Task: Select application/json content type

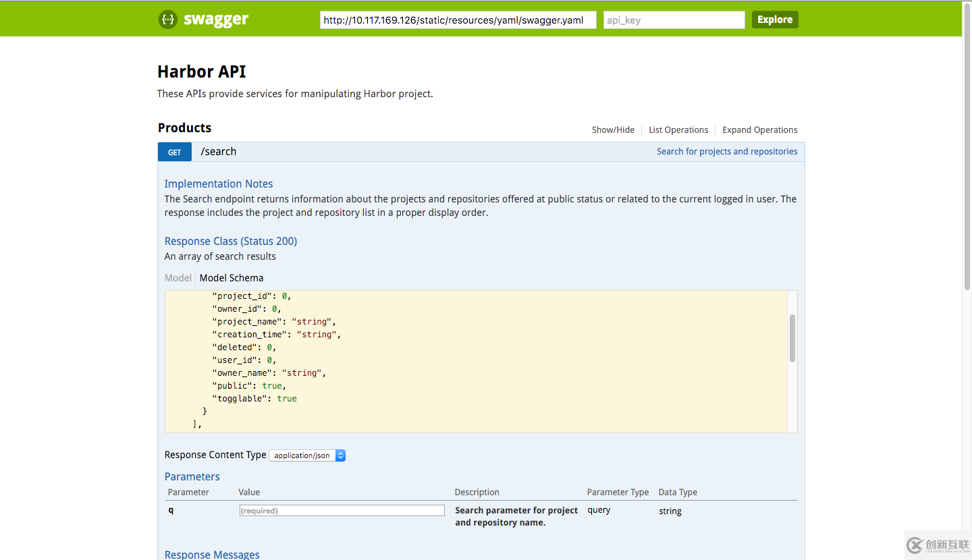Action: [300, 455]
